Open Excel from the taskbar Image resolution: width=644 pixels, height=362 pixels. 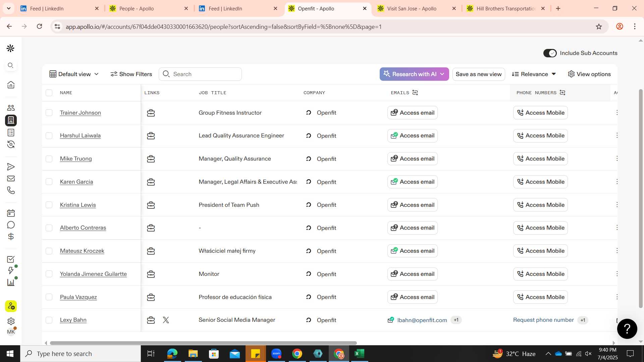coord(359,354)
